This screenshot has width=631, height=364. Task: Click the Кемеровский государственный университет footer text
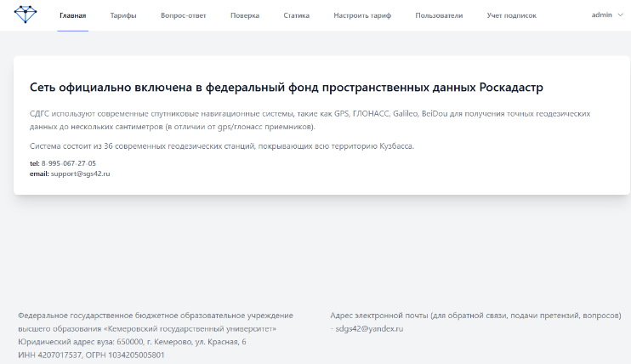(x=190, y=328)
